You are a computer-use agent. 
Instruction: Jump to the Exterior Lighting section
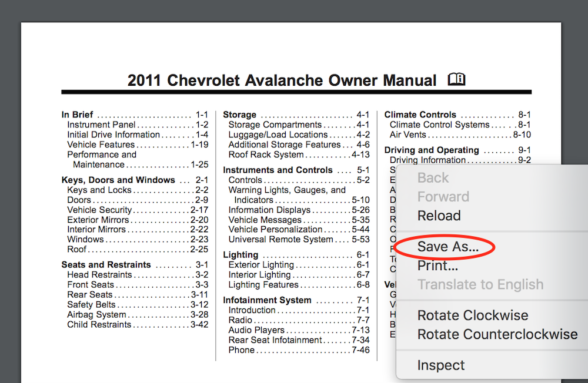(x=260, y=265)
